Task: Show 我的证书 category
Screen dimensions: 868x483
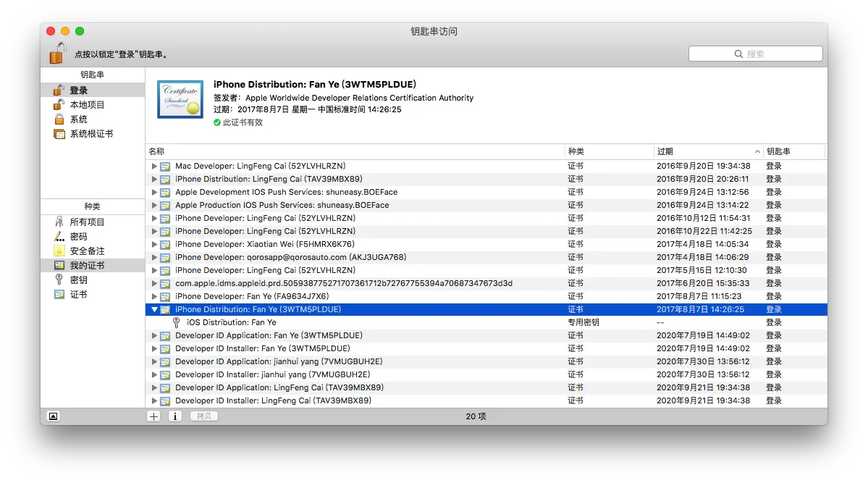Action: point(93,265)
